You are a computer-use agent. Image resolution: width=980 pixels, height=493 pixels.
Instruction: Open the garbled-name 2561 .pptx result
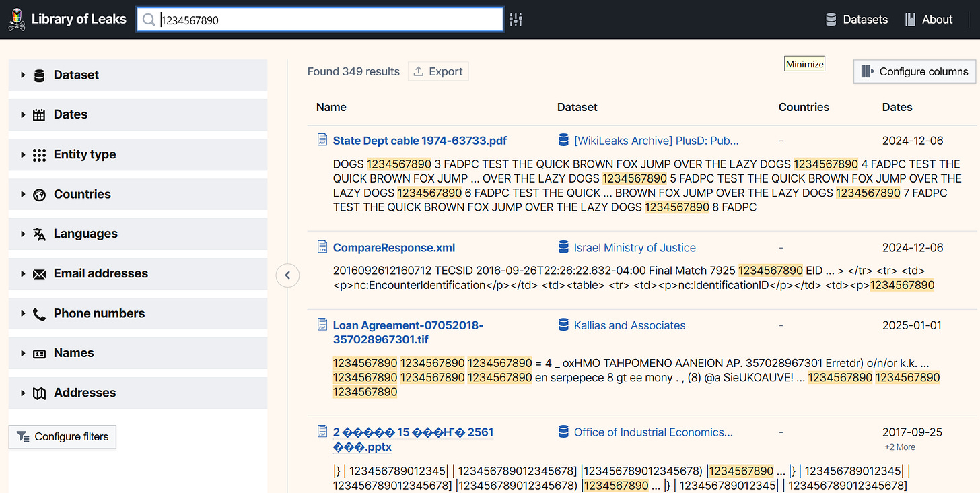click(x=413, y=439)
